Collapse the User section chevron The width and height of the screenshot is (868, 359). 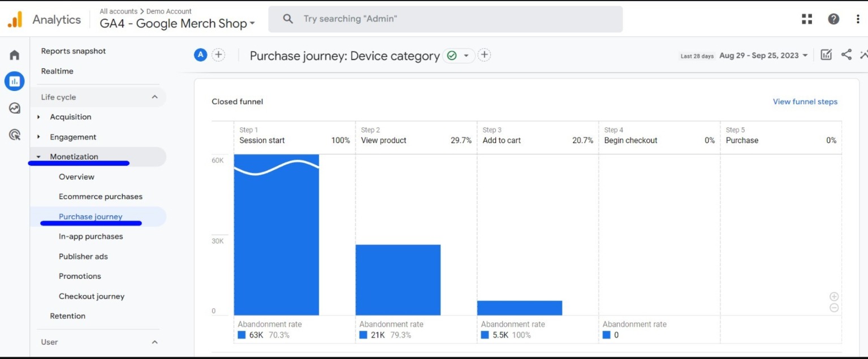[154, 342]
